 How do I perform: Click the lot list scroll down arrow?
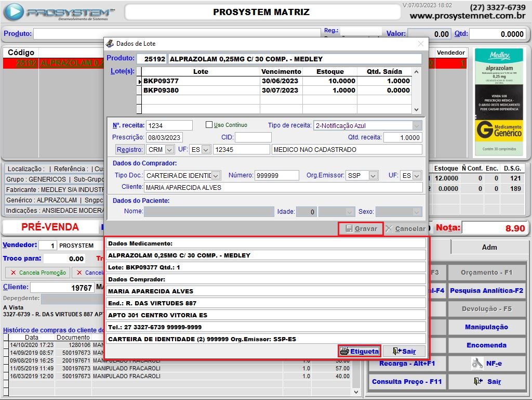416,110
